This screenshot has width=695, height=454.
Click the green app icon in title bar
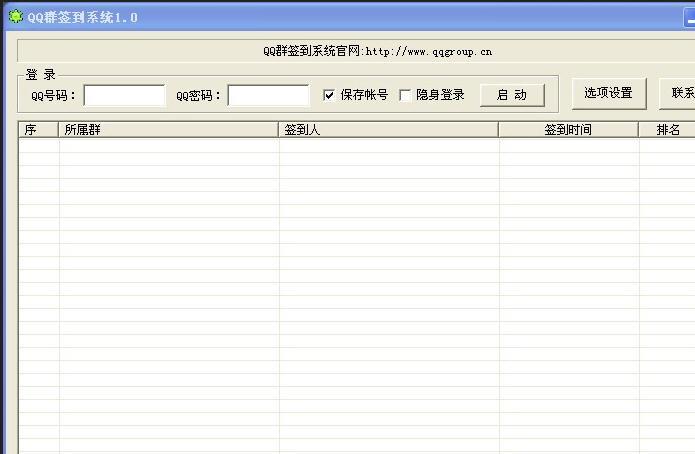pos(16,17)
